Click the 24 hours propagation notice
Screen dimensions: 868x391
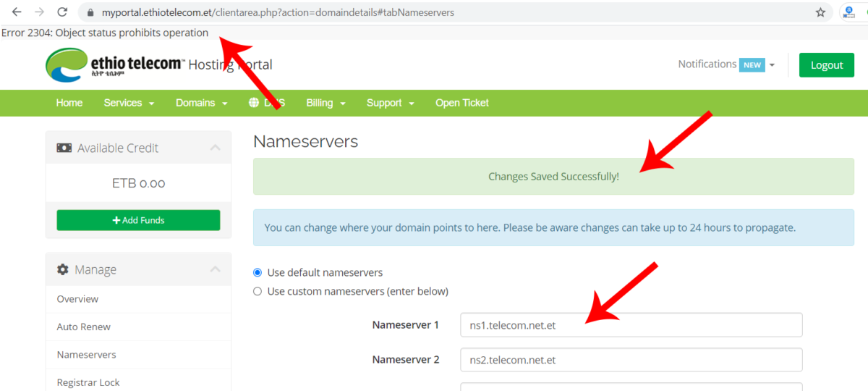pyautogui.click(x=554, y=227)
